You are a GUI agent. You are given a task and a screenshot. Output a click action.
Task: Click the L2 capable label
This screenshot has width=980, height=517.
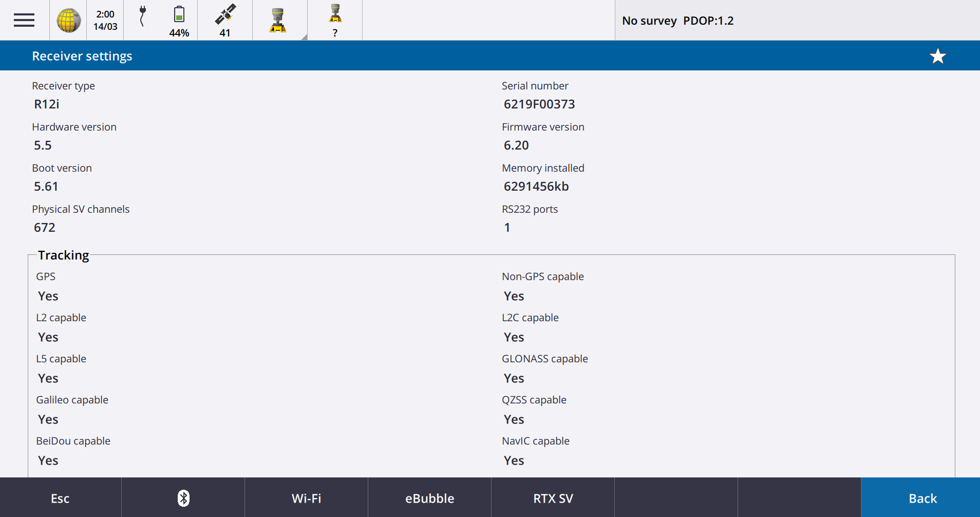pyautogui.click(x=61, y=318)
